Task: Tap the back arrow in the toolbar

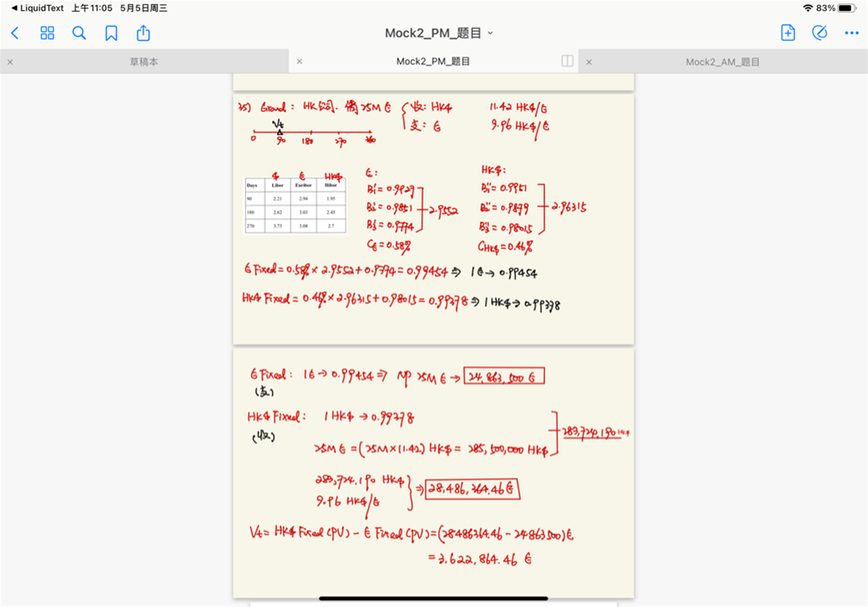Action: [x=14, y=33]
